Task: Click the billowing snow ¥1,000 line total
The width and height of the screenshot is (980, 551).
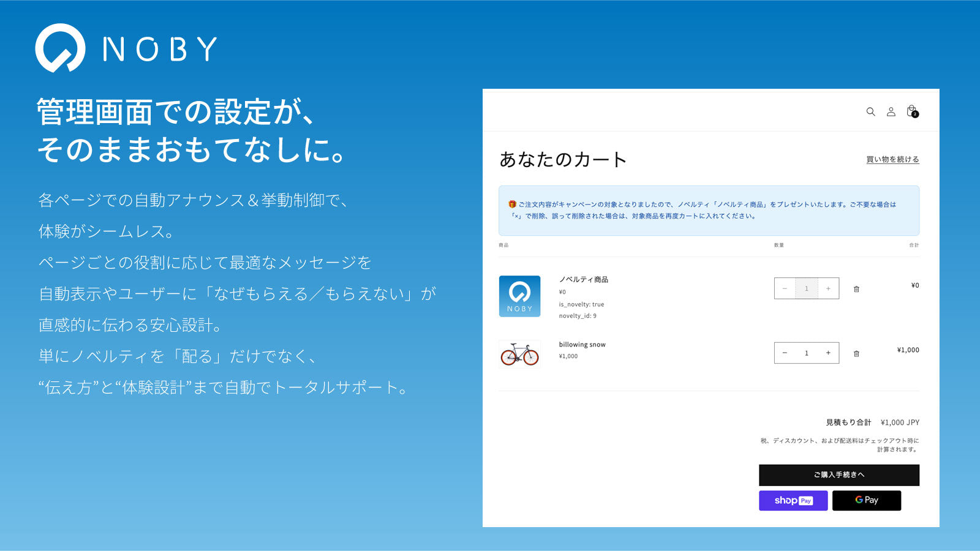Action: [x=908, y=350]
